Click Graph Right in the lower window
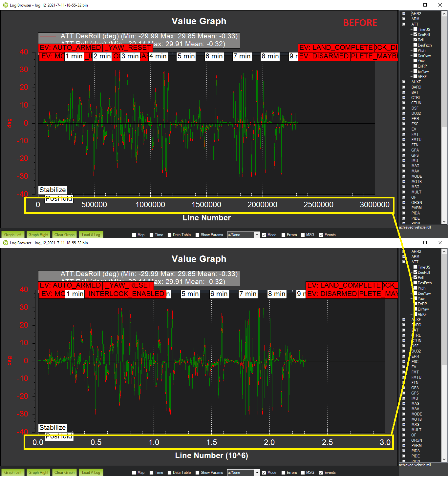The image size is (448, 485). (38, 472)
